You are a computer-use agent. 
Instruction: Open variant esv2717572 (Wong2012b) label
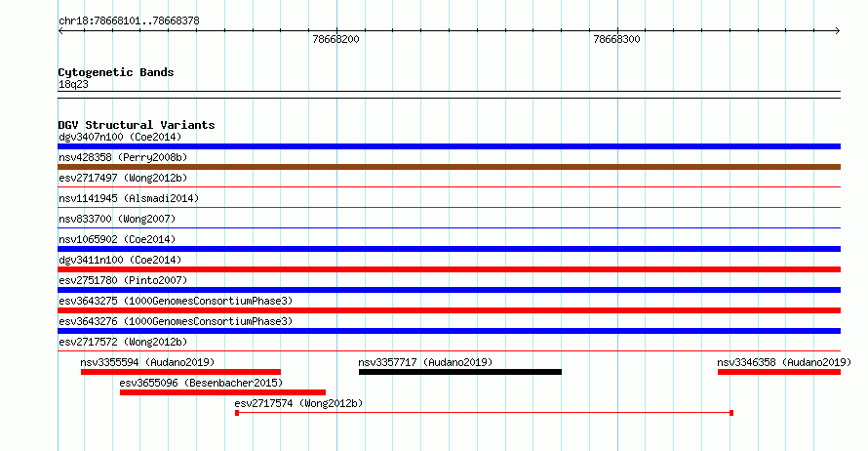pos(123,342)
